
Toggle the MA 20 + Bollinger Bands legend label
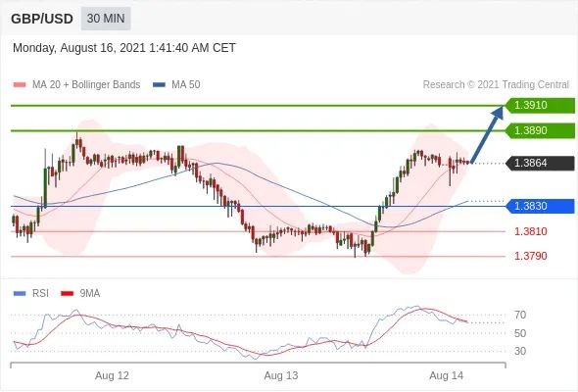pyautogui.click(x=86, y=84)
